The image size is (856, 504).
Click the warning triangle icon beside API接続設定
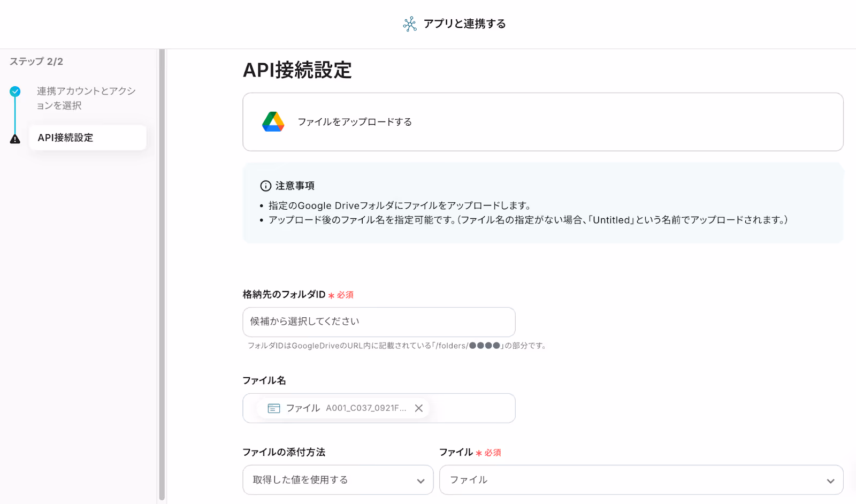(15, 139)
